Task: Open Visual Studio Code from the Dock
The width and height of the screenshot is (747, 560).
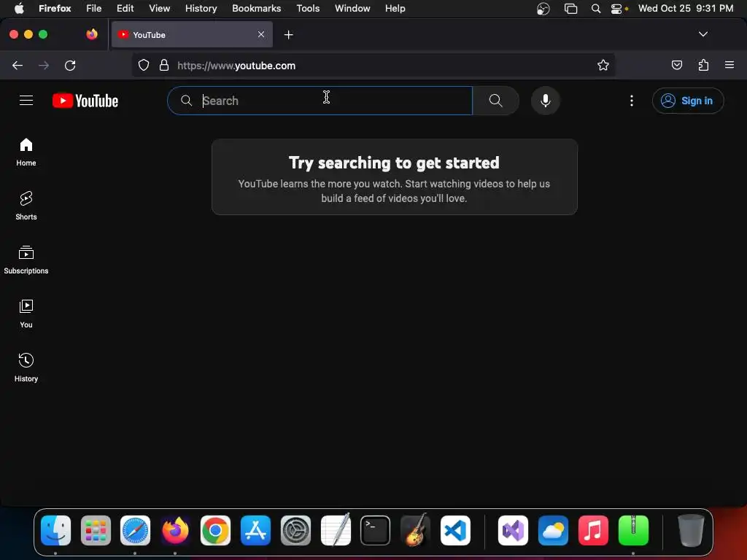Action: tap(455, 531)
